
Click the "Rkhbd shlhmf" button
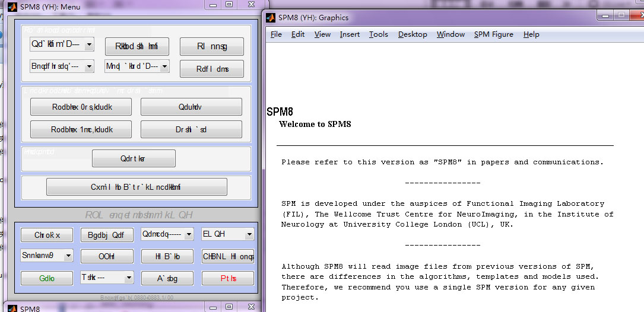pos(137,46)
